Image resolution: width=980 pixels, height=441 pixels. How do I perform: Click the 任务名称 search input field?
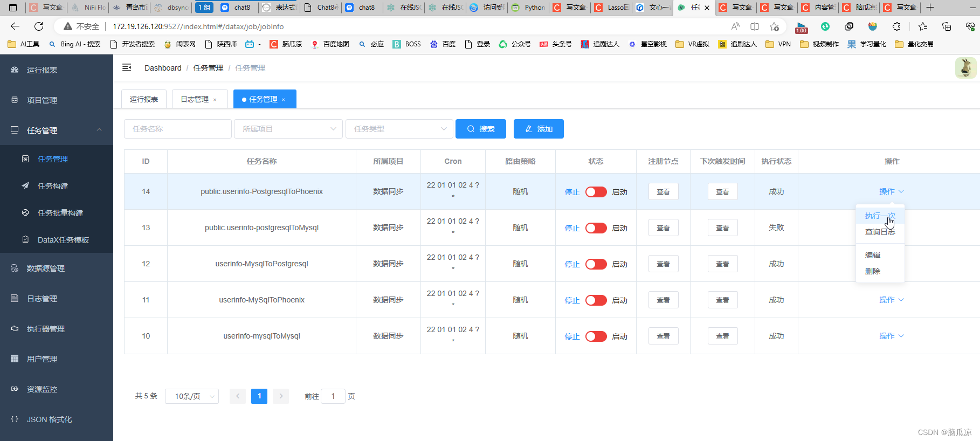178,129
